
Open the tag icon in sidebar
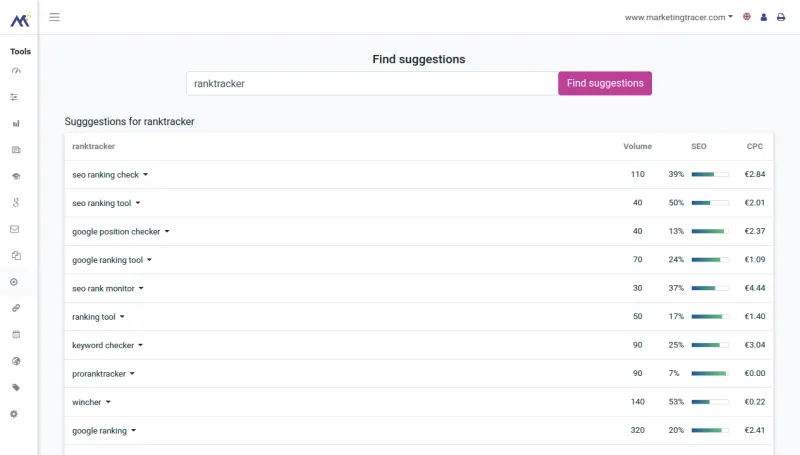[x=16, y=388]
